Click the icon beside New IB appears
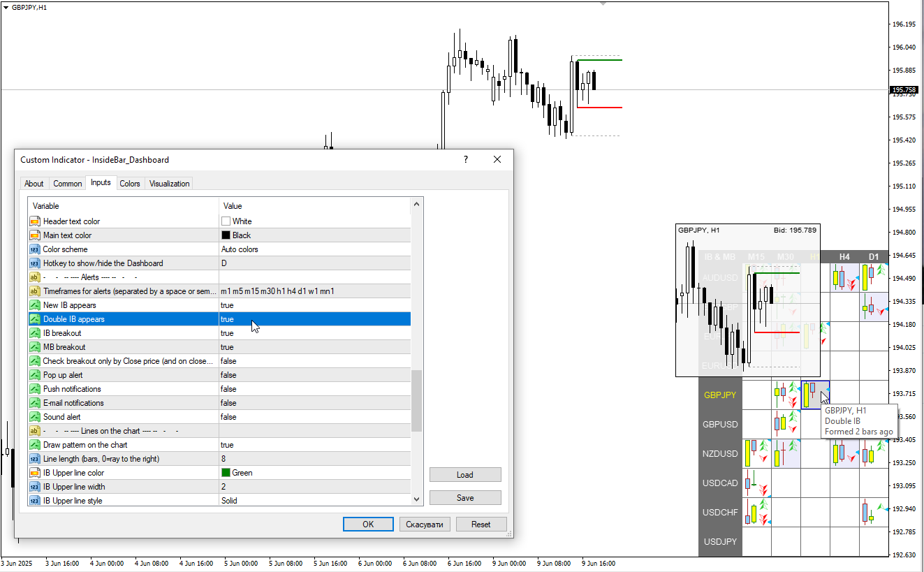Screen dimensions: 924x572 tap(35, 305)
